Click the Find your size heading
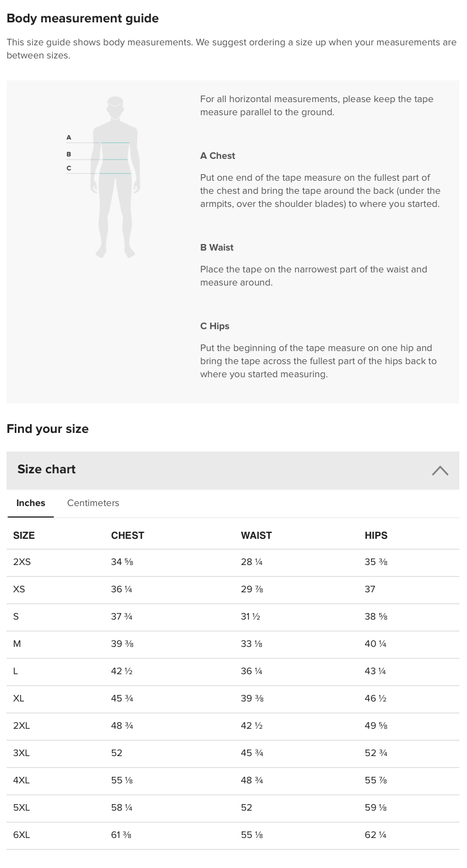The width and height of the screenshot is (467, 868). point(47,429)
